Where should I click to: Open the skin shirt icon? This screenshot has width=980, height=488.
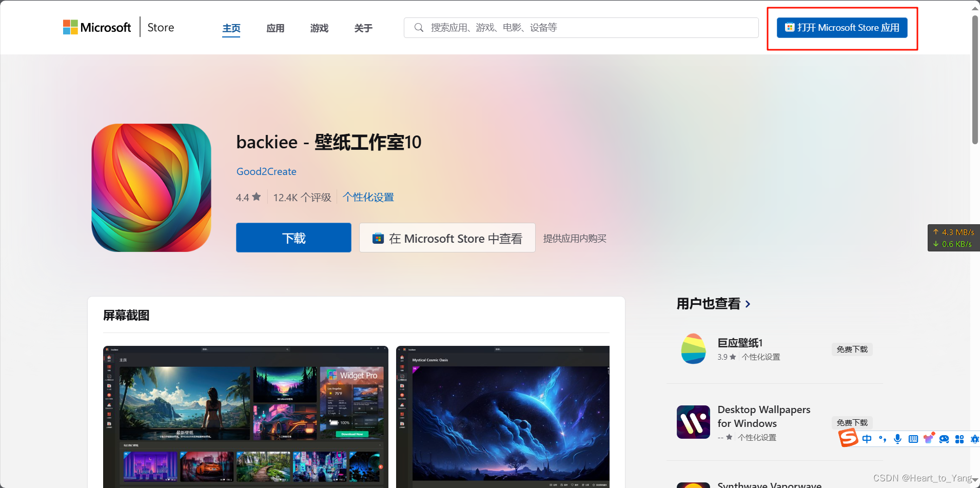coord(929,439)
